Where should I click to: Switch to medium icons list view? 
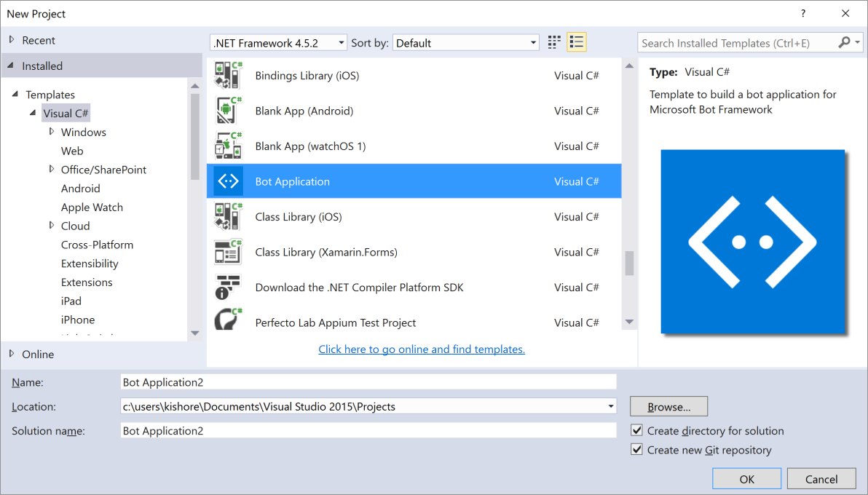click(576, 43)
